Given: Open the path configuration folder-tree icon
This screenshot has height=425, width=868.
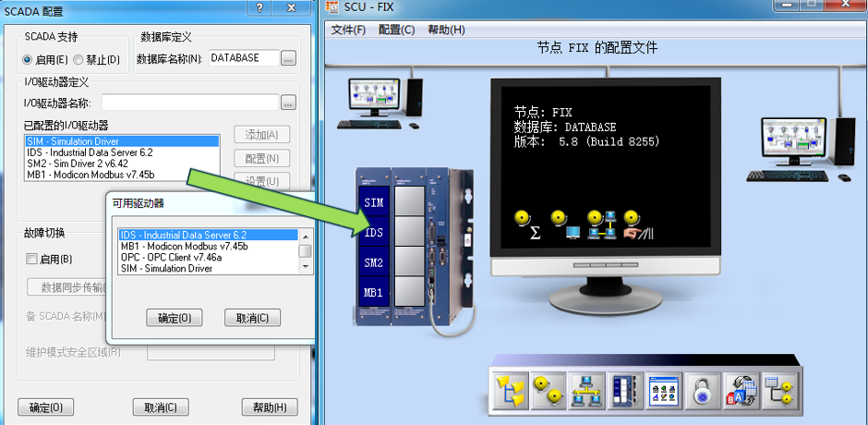Looking at the screenshot, I should (x=511, y=391).
